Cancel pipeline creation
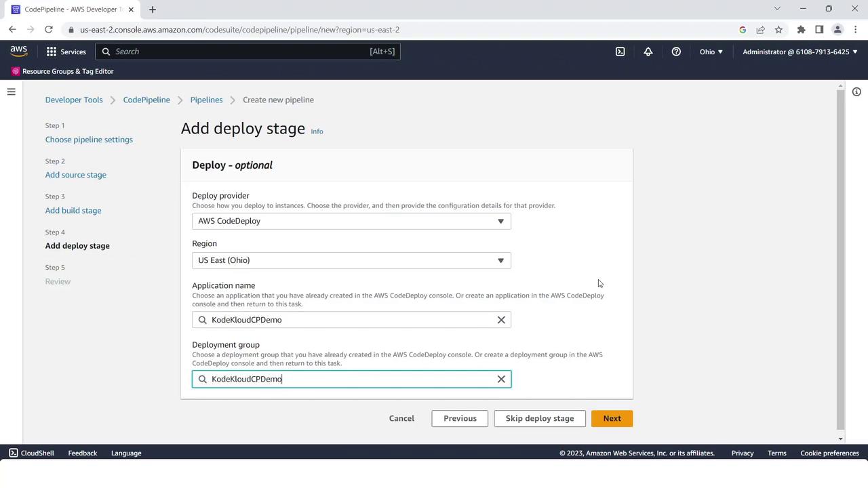 pyautogui.click(x=401, y=418)
